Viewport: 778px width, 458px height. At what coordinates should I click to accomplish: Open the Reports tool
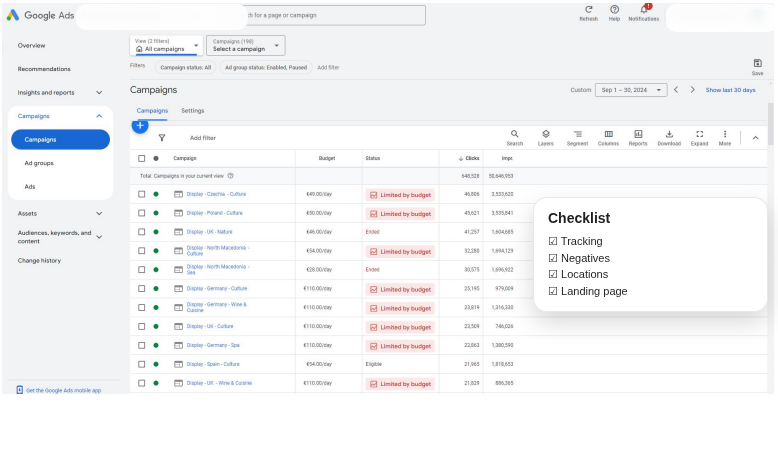click(x=638, y=137)
